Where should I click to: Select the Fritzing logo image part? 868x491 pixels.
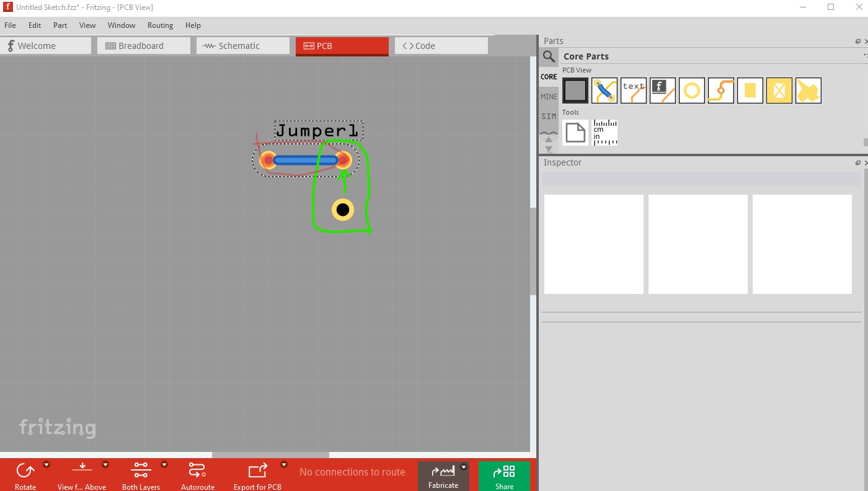[x=663, y=91]
